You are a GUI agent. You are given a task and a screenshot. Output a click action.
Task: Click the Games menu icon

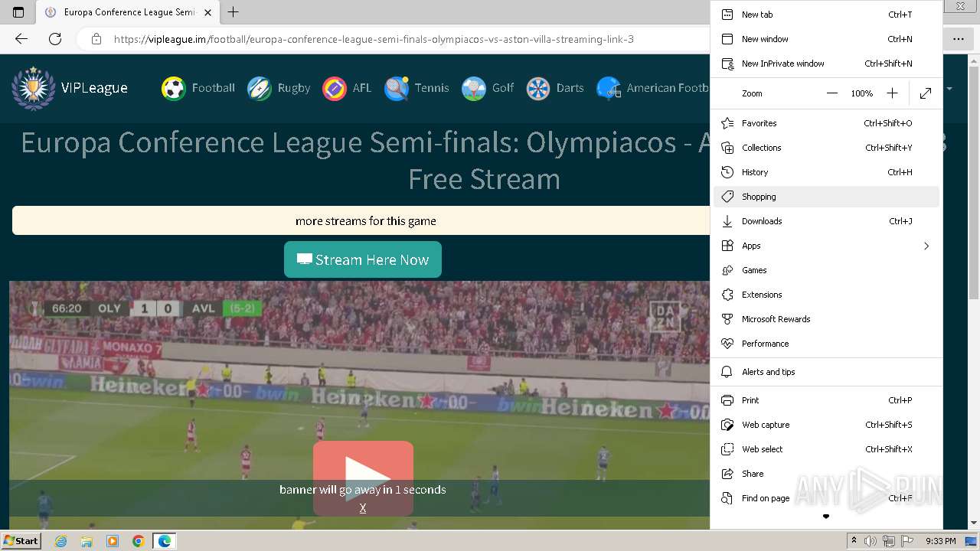pyautogui.click(x=727, y=270)
